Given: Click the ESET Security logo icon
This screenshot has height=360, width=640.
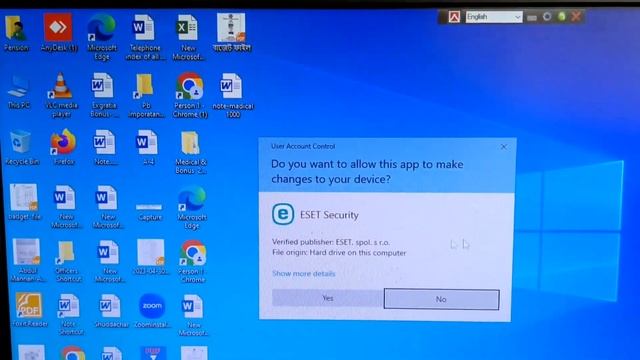Looking at the screenshot, I should [283, 214].
